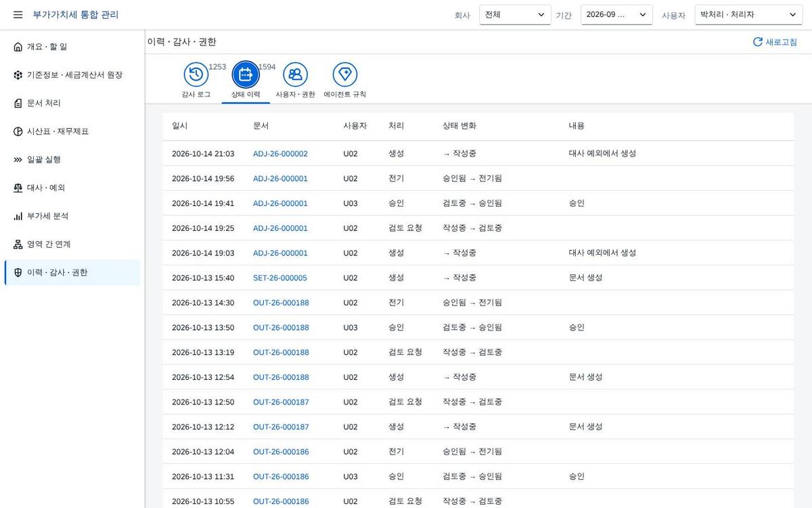The height and width of the screenshot is (508, 812).
Task: Switch to the 사용자 · 권한 tab
Action: [295, 80]
